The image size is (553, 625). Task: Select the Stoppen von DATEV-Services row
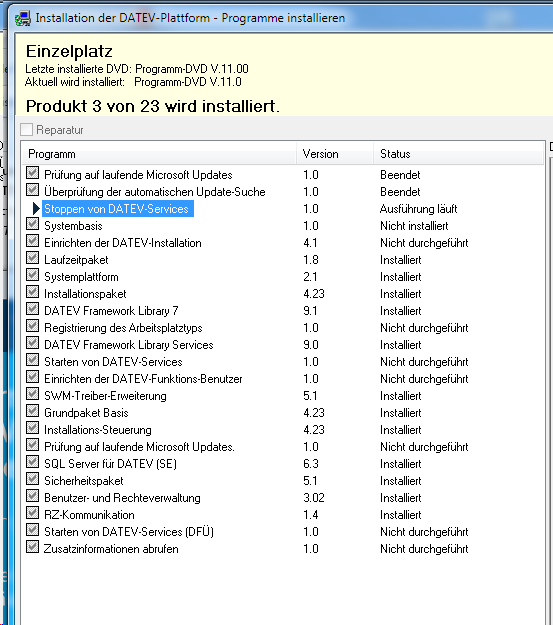click(x=118, y=209)
